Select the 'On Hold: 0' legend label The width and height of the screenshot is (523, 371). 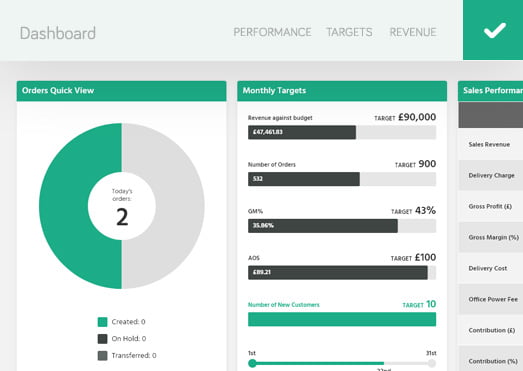[x=129, y=339]
